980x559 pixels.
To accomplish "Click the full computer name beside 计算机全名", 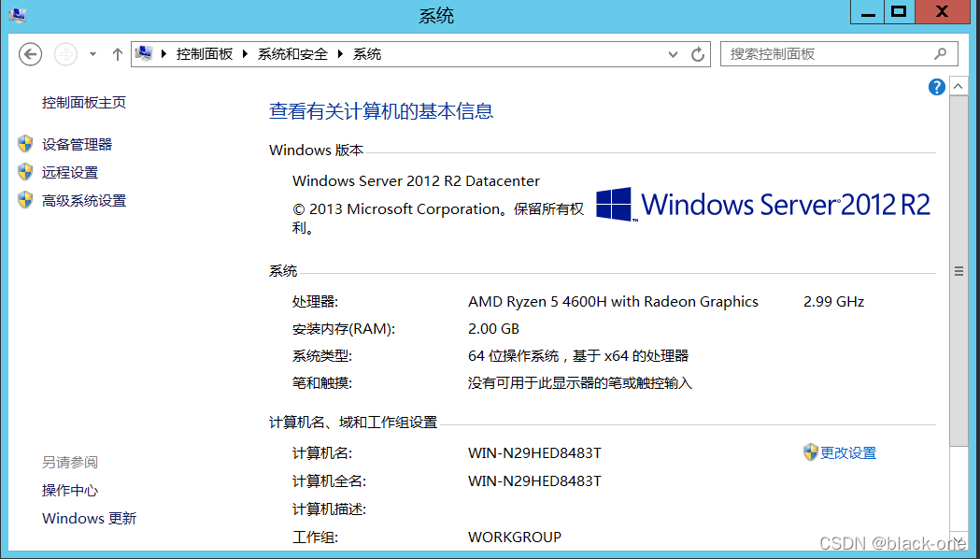I will coord(534,481).
